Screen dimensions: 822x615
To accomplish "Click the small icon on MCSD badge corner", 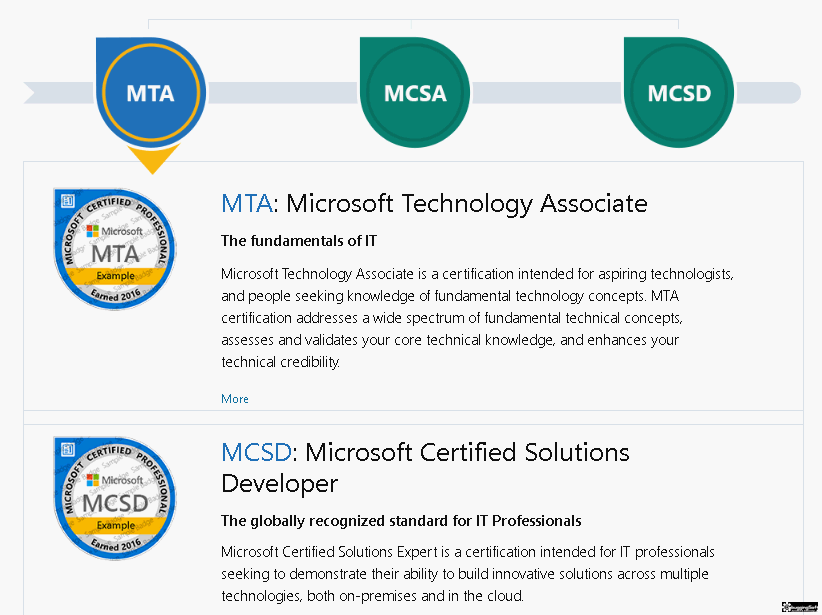I will pyautogui.click(x=68, y=449).
